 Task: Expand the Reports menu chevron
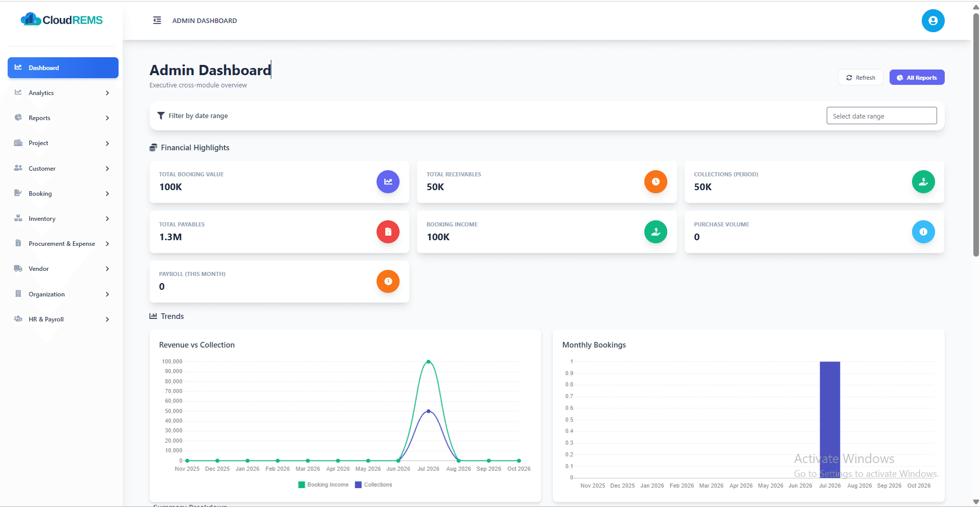(x=107, y=118)
